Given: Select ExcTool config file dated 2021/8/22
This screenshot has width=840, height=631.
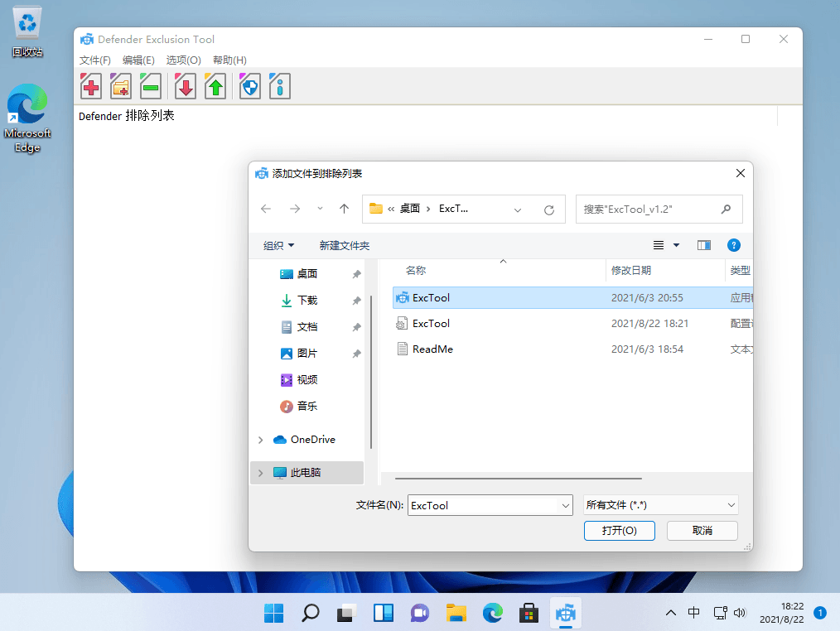Looking at the screenshot, I should (572, 324).
